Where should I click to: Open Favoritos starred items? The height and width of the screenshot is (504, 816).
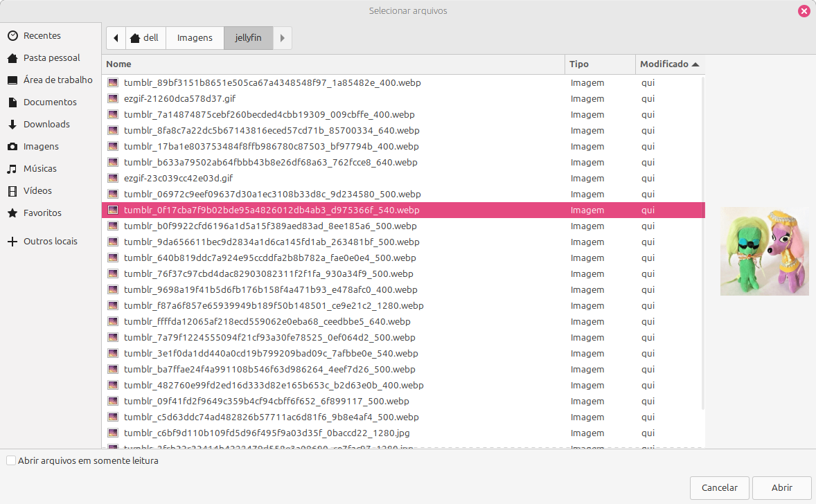pos(42,213)
